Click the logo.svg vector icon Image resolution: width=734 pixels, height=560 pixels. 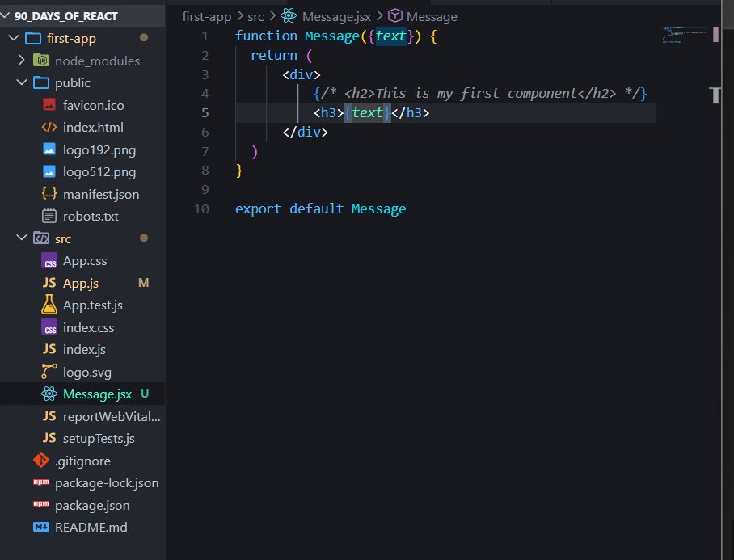click(x=49, y=372)
